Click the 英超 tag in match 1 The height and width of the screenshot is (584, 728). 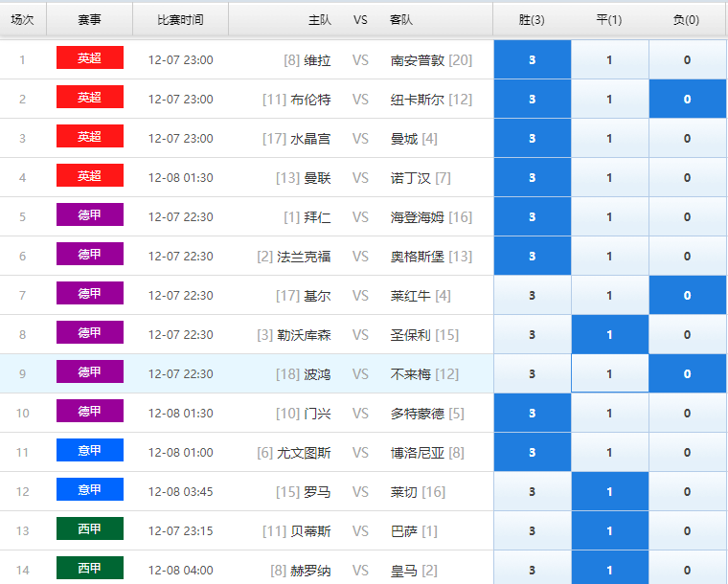(90, 57)
